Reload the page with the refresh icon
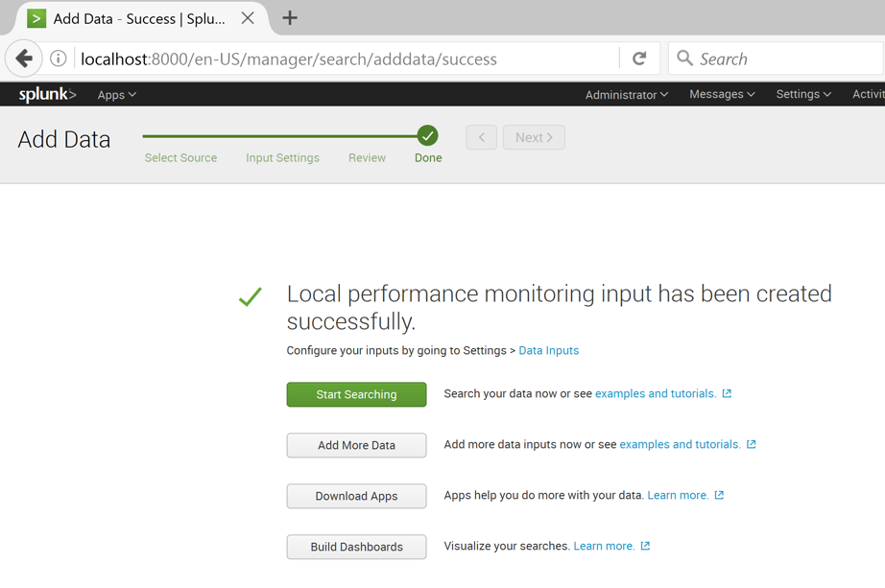 tap(639, 59)
